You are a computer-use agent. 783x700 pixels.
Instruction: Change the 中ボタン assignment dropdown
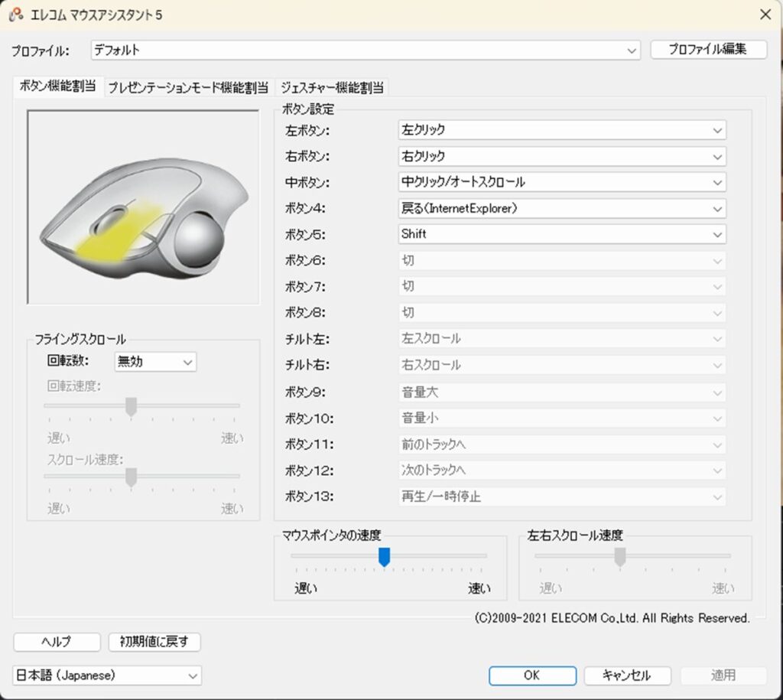[x=562, y=182]
